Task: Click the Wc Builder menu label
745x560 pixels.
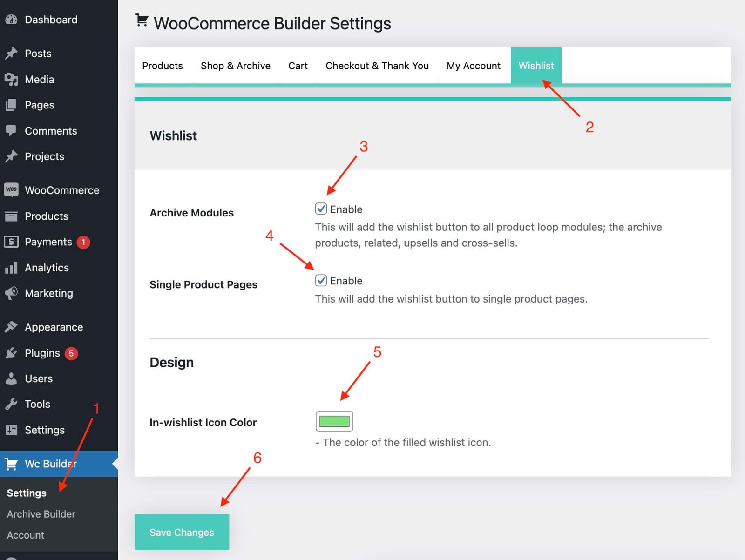Action: click(51, 464)
